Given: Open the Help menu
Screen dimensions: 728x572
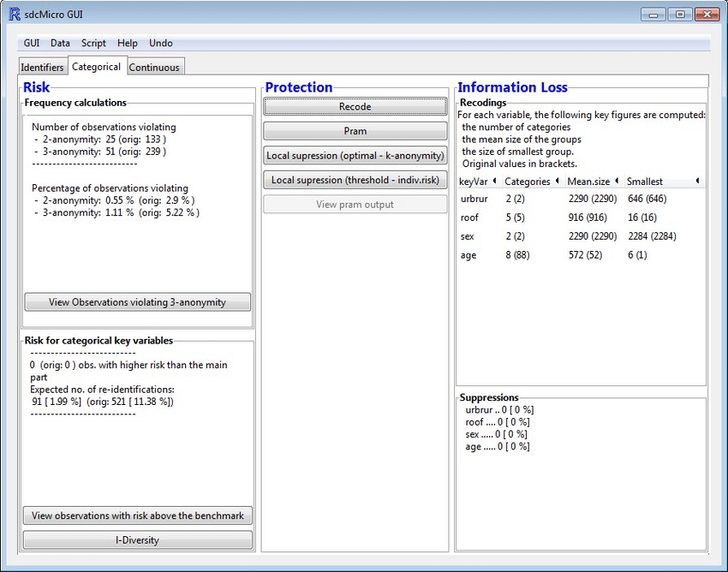Looking at the screenshot, I should (127, 43).
